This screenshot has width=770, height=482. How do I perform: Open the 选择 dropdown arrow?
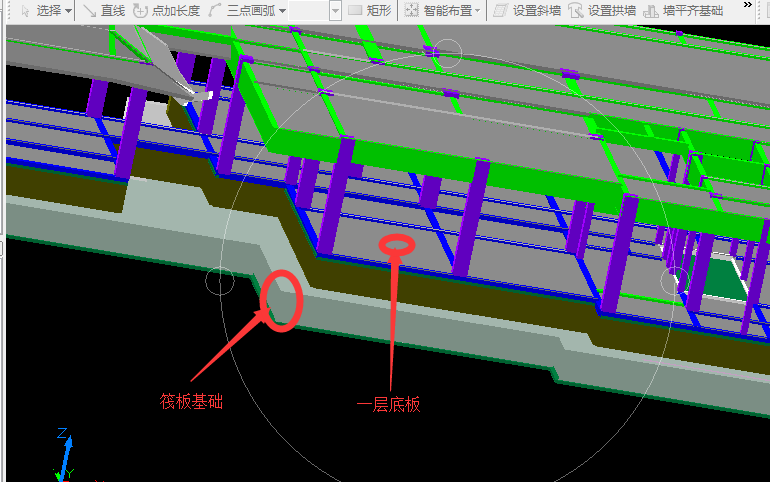coord(68,11)
